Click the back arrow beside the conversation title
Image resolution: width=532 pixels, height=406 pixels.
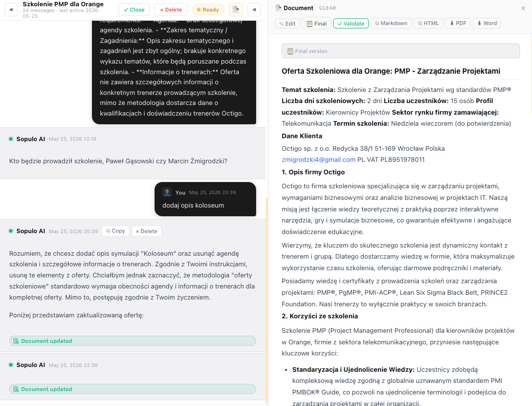11,10
